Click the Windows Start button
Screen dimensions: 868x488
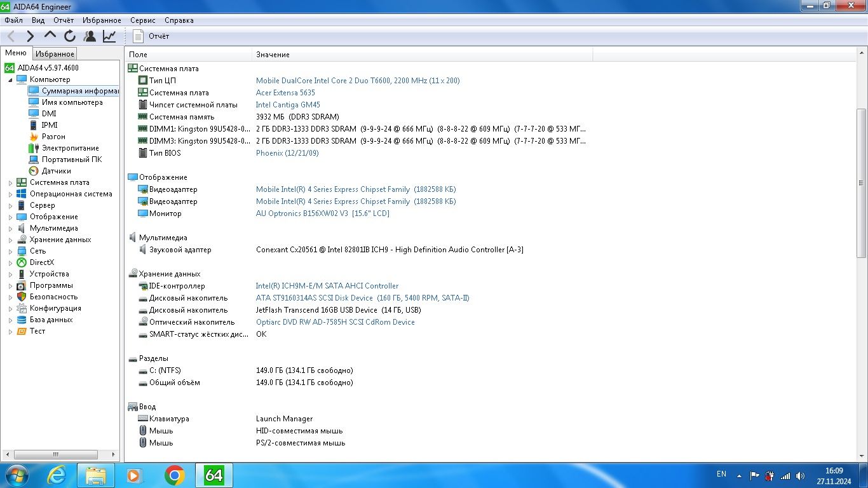click(16, 475)
